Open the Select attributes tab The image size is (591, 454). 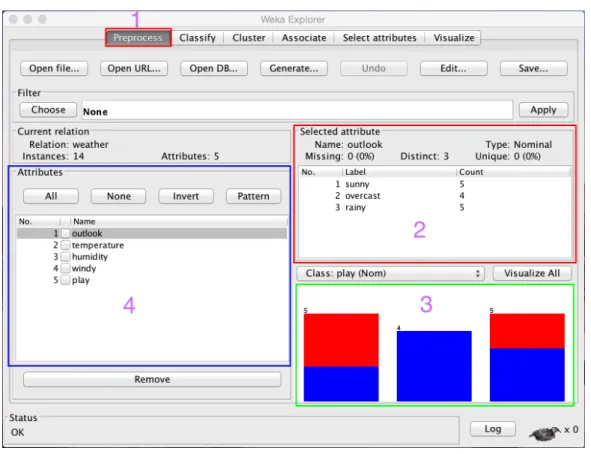point(380,38)
